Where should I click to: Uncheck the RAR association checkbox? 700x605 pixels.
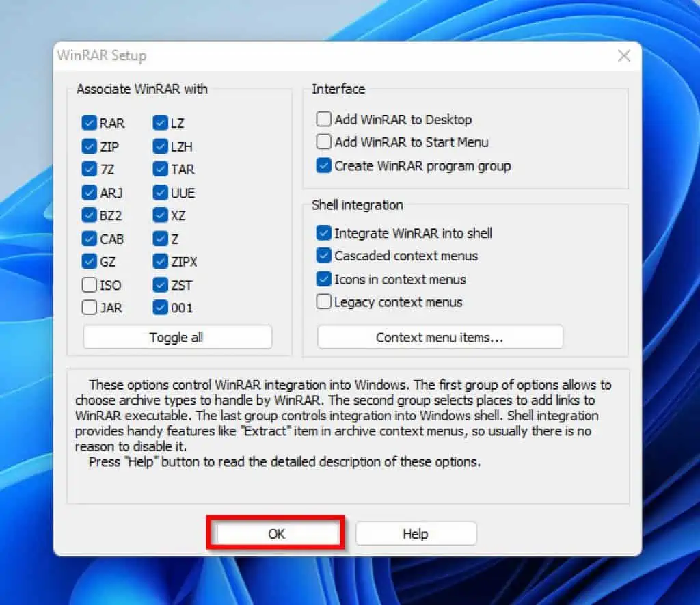90,123
